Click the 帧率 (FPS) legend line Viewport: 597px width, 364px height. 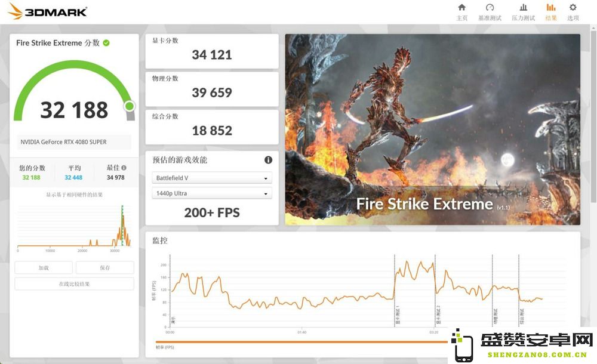click(x=301, y=342)
